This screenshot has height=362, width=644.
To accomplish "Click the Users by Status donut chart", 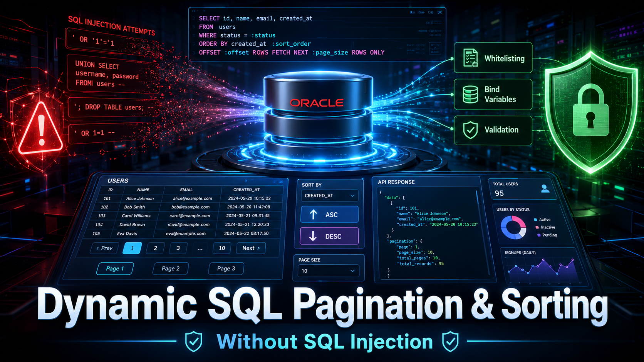I will point(513,227).
